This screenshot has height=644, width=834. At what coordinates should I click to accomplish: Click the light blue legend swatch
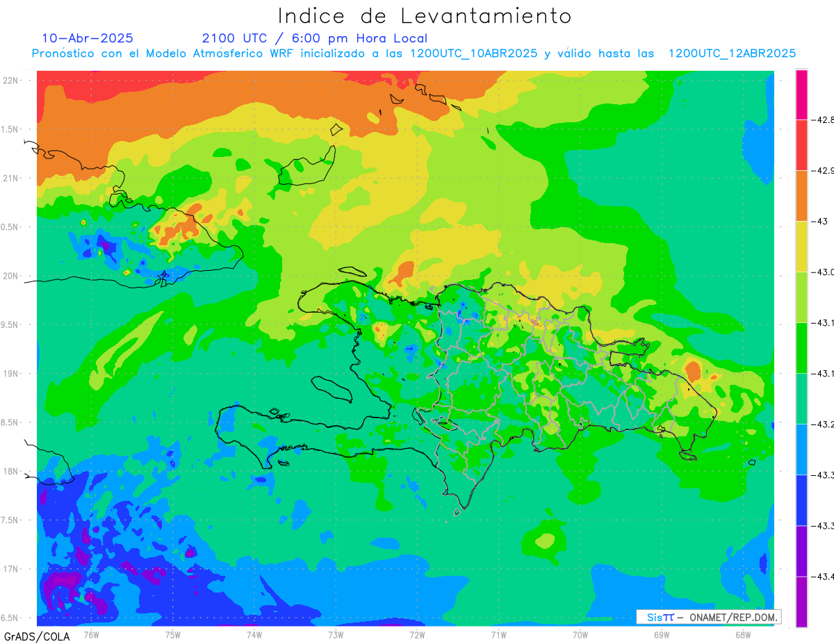click(801, 449)
